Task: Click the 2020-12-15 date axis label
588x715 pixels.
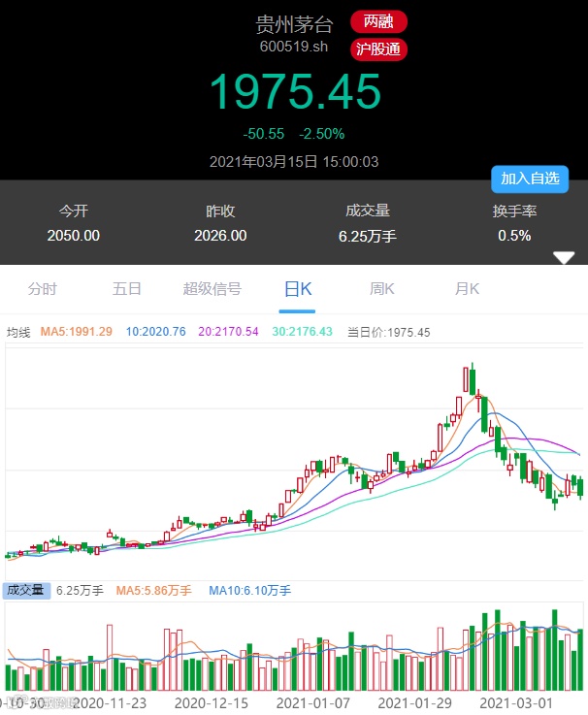Action: click(x=212, y=703)
